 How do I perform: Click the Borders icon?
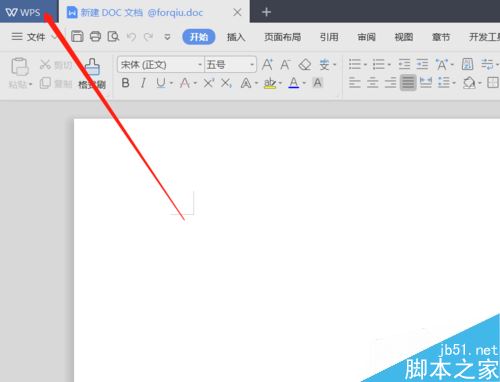click(x=493, y=83)
